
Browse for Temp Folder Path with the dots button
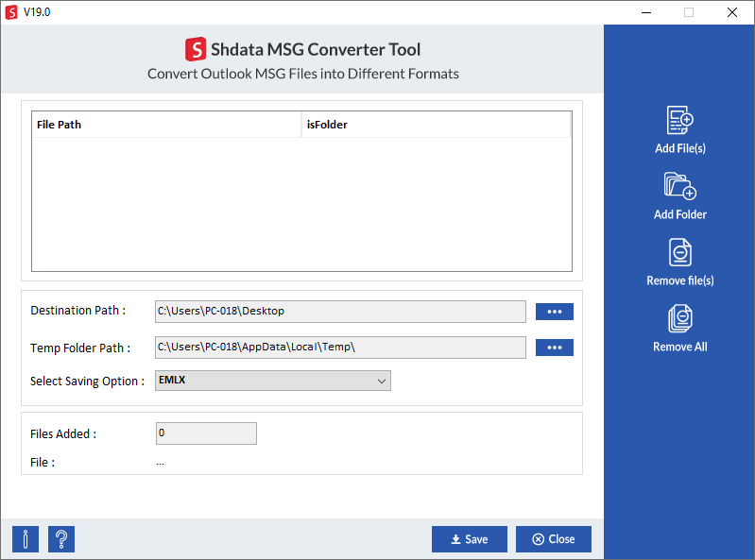click(x=555, y=348)
